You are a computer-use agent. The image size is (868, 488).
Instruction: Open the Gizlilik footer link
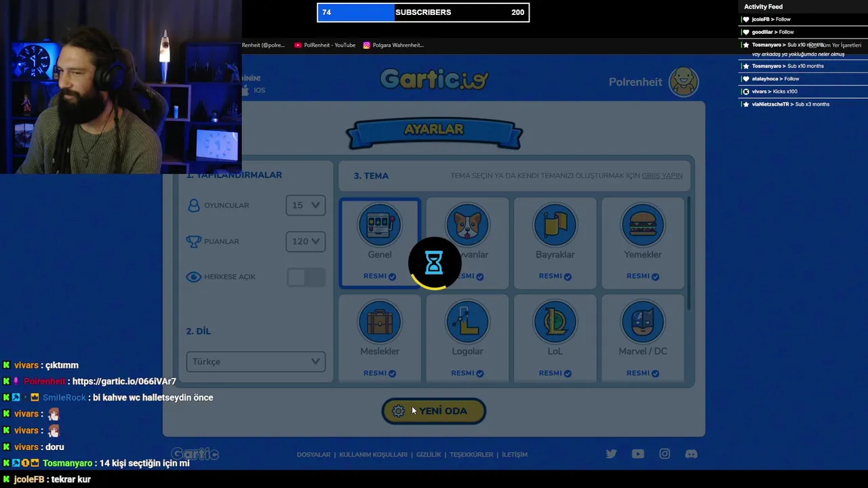point(429,455)
